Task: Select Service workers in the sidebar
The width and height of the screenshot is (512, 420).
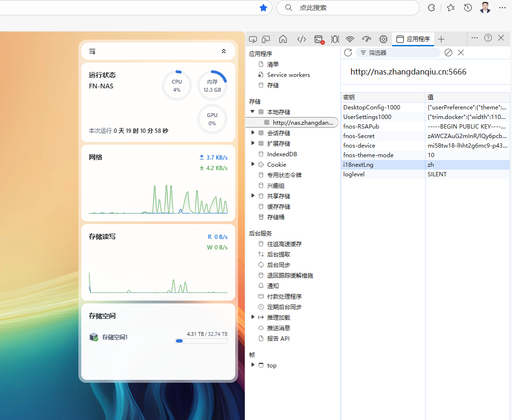Action: click(x=288, y=75)
